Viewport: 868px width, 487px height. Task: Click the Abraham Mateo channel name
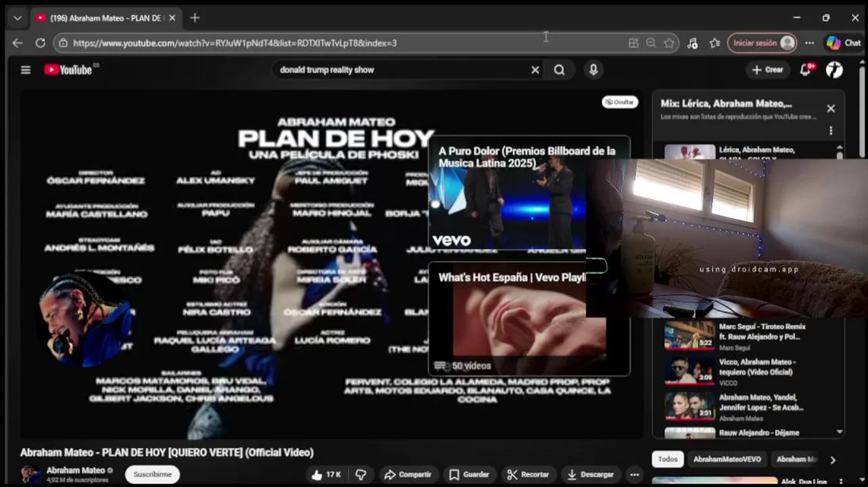(76, 470)
